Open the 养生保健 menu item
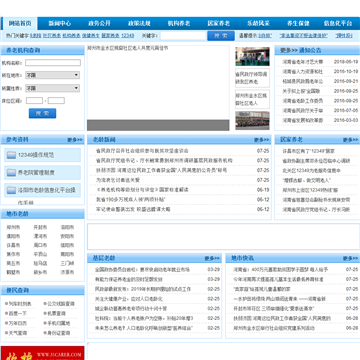Image resolution: width=360 pixels, height=360 pixels. point(298,23)
